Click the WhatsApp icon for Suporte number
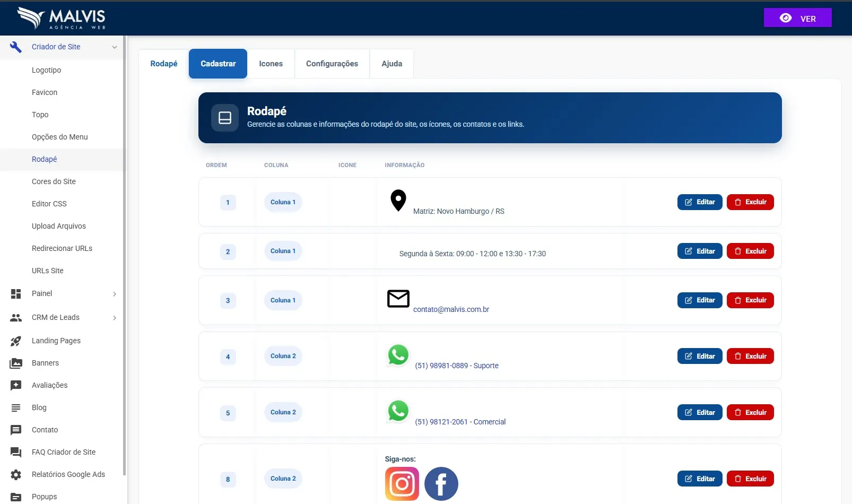The height and width of the screenshot is (504, 852). click(398, 355)
